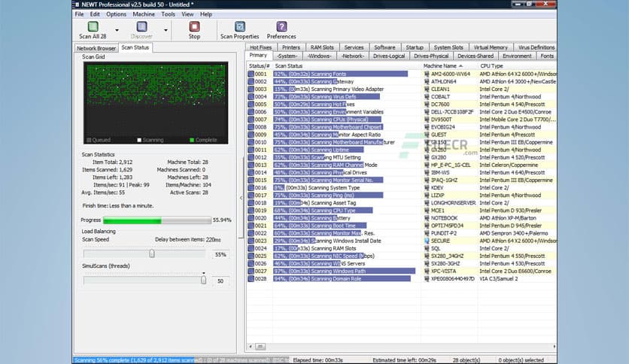Open Preferences from the toolbar

pyautogui.click(x=281, y=27)
